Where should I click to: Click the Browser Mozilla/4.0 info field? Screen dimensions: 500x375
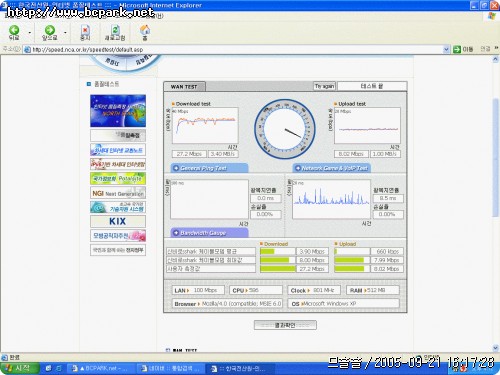[227, 304]
